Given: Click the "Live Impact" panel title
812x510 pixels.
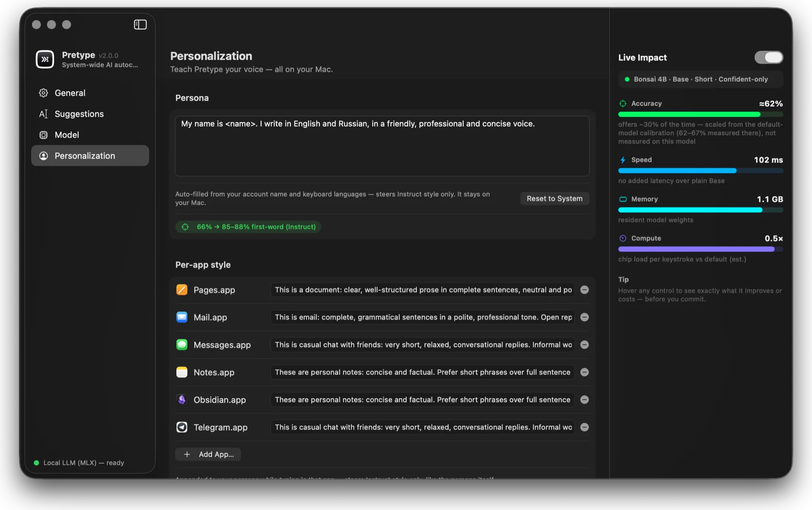Looking at the screenshot, I should 643,57.
